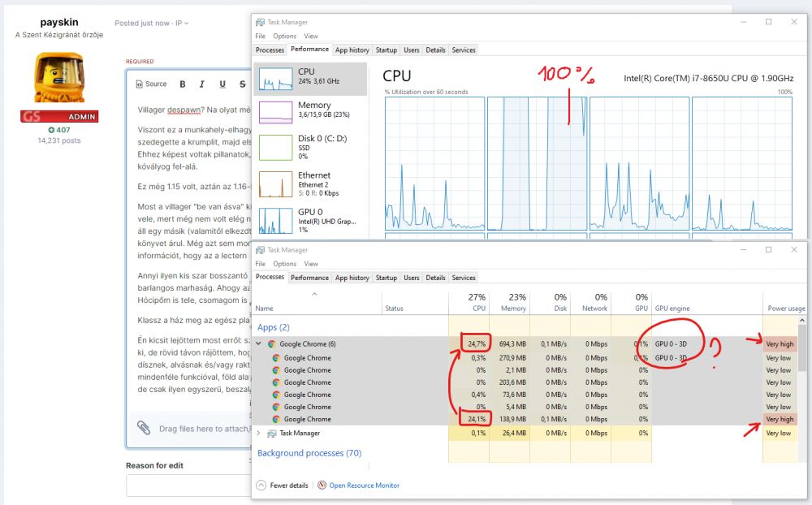Open Services tab in upper Task Manager
The height and width of the screenshot is (505, 812).
coord(464,50)
